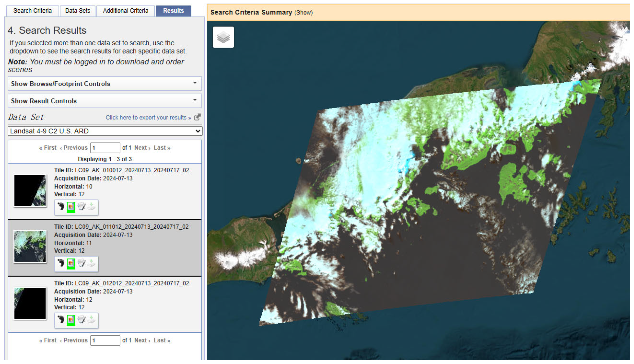Viewport: 634px width, 364px height.
Task: Select the footprint icon on the third result
Action: [x=60, y=320]
